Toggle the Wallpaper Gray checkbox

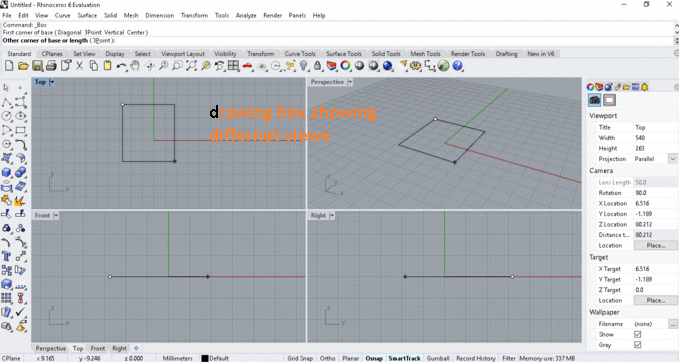point(637,345)
